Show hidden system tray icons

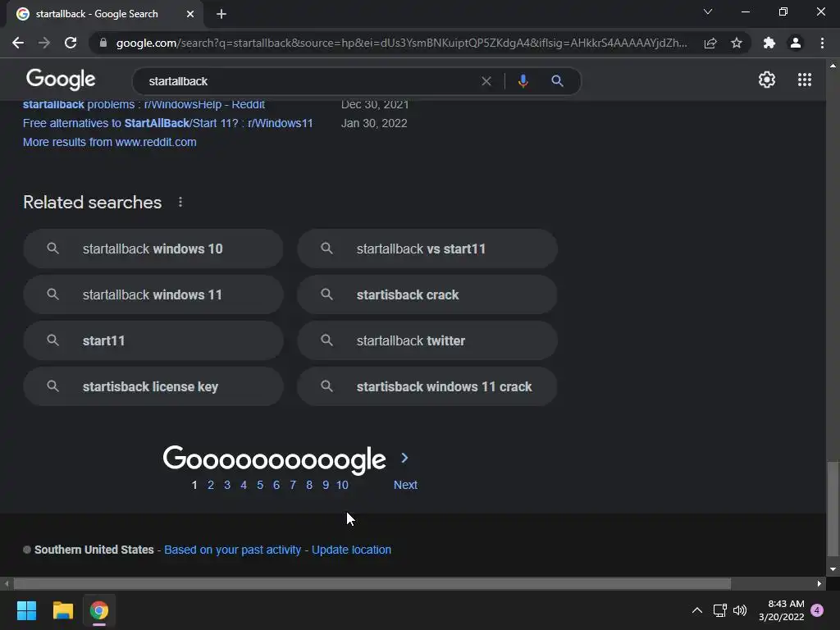click(x=697, y=610)
